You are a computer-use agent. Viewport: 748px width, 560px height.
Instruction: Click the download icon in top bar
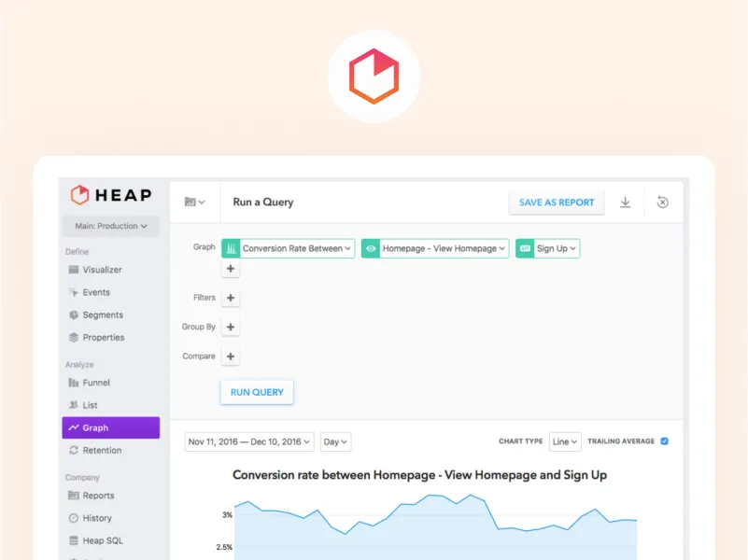point(626,203)
